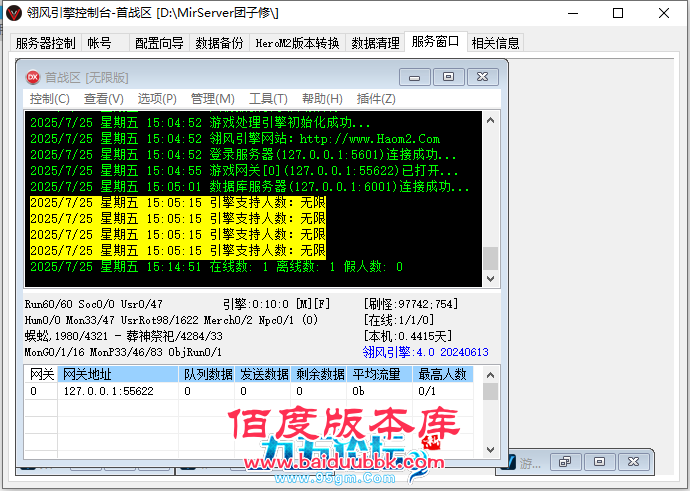This screenshot has height=491, width=690.
Task: Click the 最高人数 column header
Action: [x=443, y=374]
